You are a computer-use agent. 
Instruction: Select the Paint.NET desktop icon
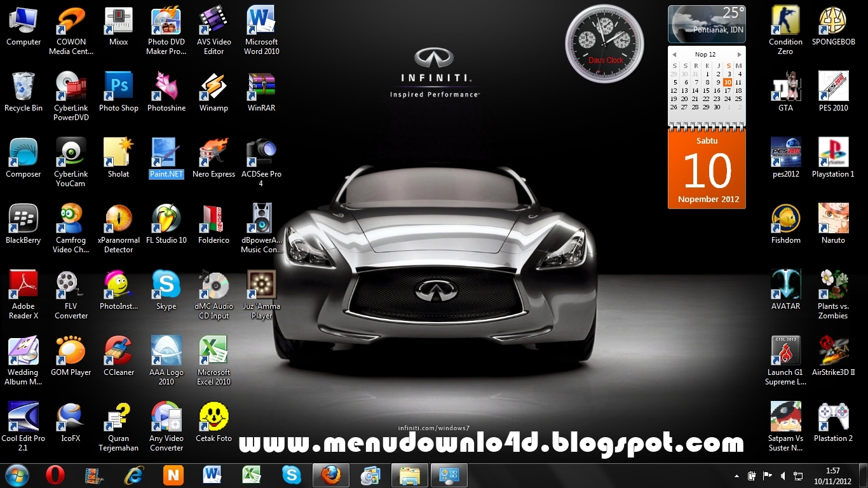coord(166,158)
